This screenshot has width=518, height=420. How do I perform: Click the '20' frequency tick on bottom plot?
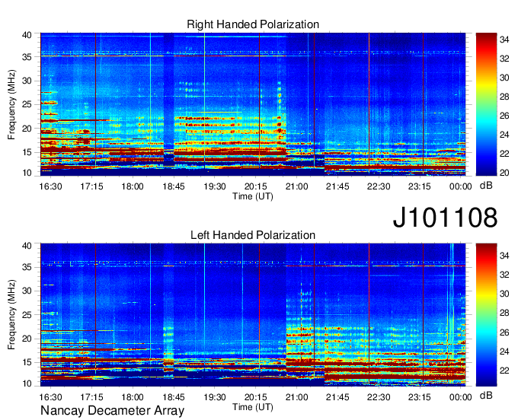27,339
